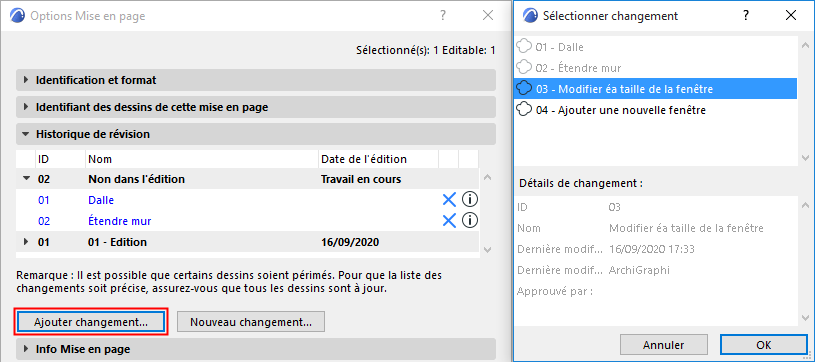Click the scroll-up arrow of revision history list
815x362 pixels.
487,177
